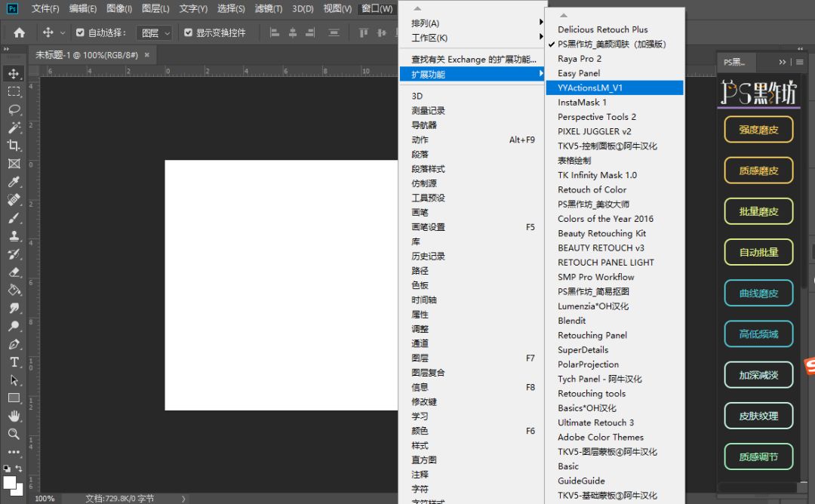Open the 图层 auto-select dropdown
Image resolution: width=815 pixels, height=504 pixels.
pos(155,33)
